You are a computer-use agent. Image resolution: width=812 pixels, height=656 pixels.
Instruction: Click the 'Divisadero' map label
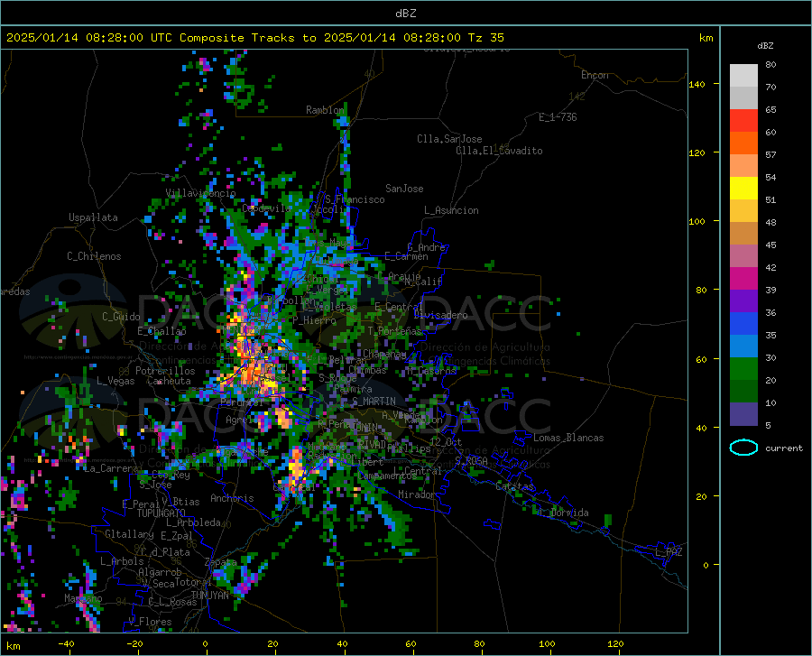pos(440,315)
